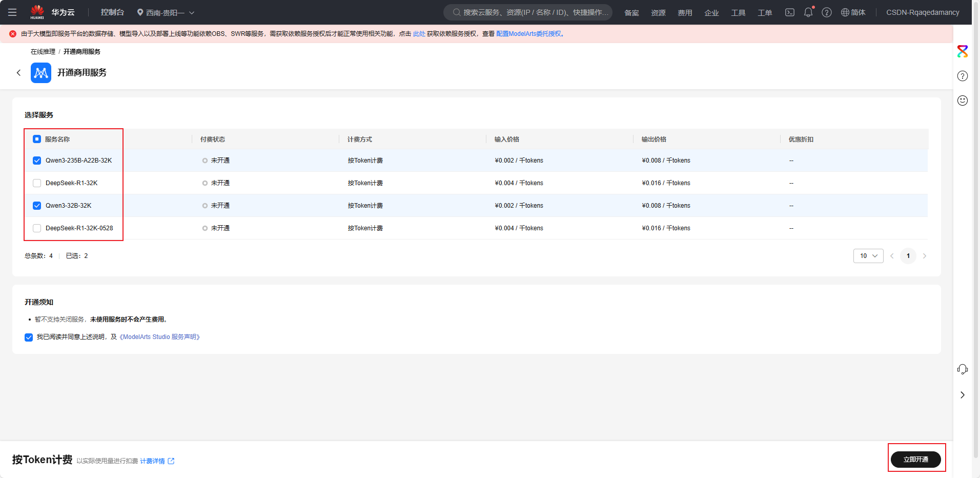Click the 优惠折扣 column header
Viewport: 980px width, 478px height.
pos(801,140)
